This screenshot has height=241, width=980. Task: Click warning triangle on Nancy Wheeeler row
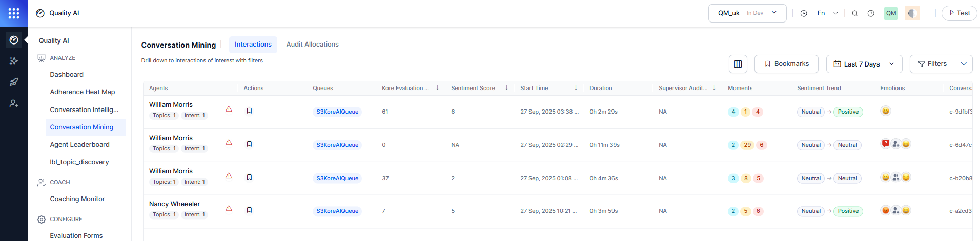(229, 209)
